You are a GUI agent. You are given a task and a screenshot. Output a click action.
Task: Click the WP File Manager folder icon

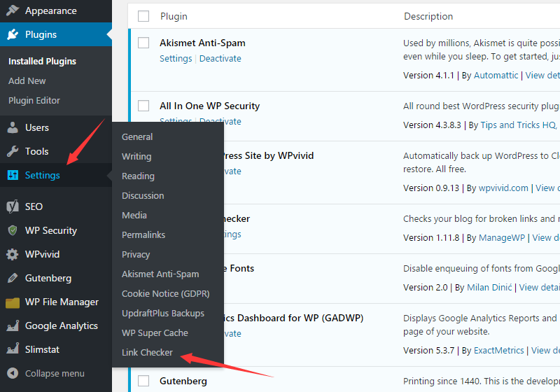(x=13, y=302)
